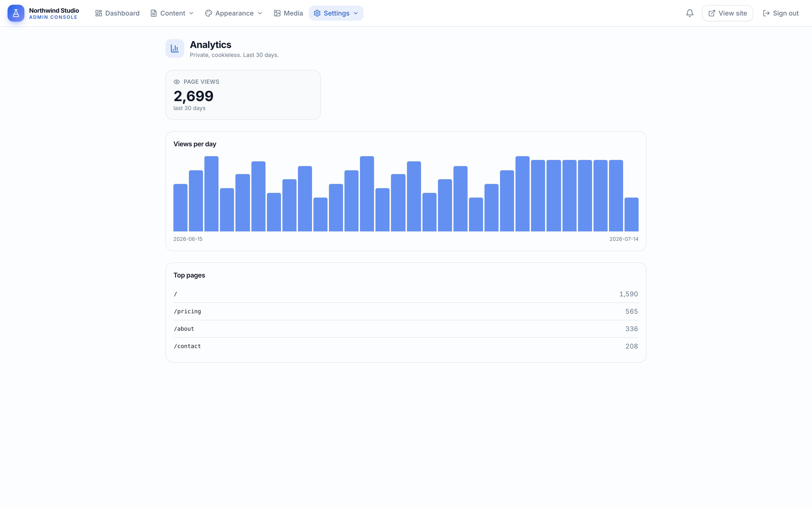Click the Analytics bar chart icon
This screenshot has height=508, width=812.
point(175,48)
